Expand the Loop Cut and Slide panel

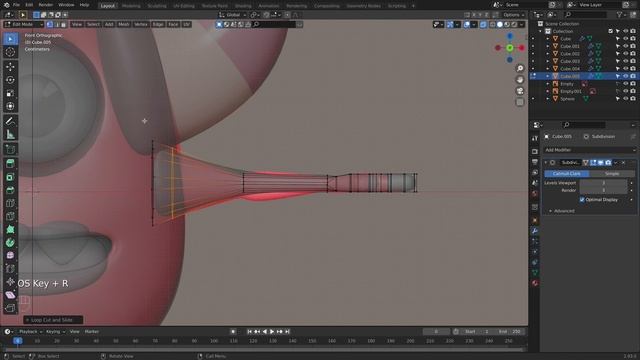pyautogui.click(x=53, y=320)
